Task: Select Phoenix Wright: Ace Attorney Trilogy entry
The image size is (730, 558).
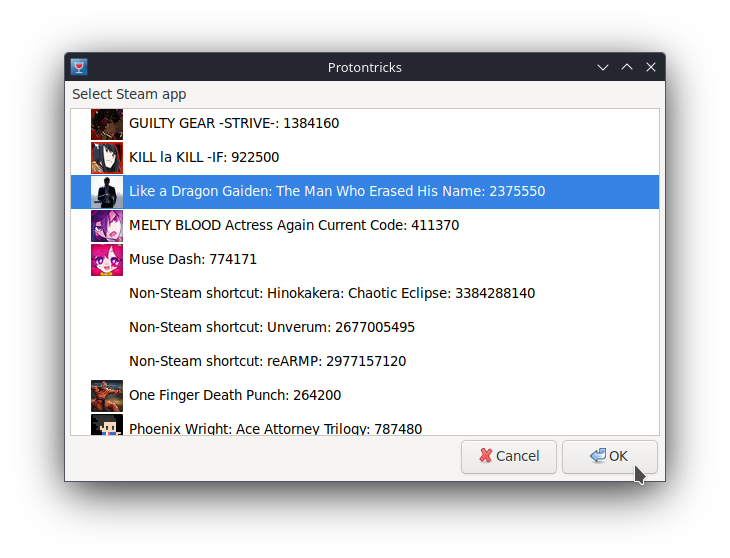Action: 365,424
